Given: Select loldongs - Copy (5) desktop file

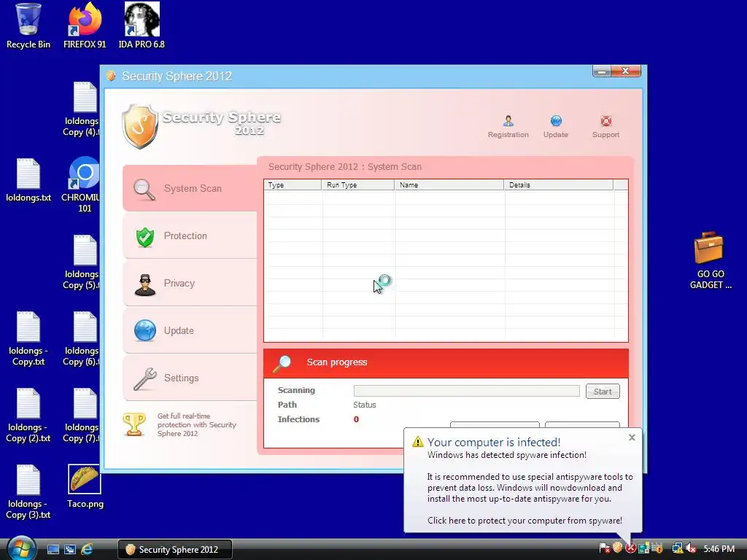Looking at the screenshot, I should 82,262.
